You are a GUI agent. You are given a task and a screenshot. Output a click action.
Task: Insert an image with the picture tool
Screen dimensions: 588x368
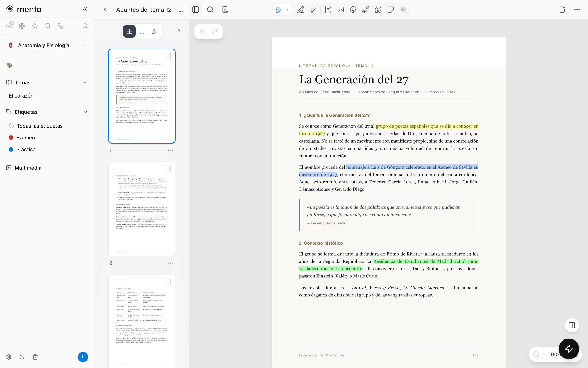pos(341,10)
